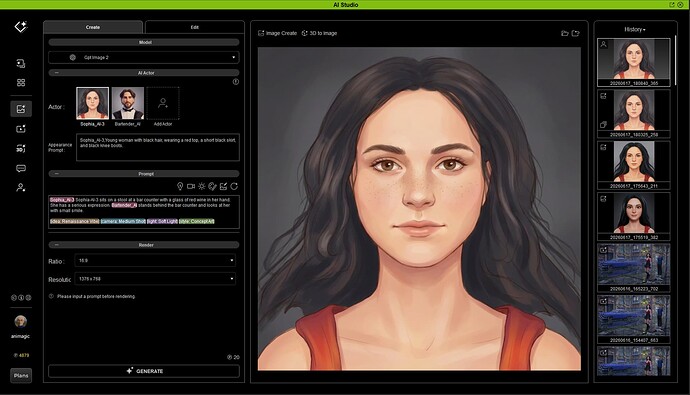
Task: Click the stacked layers icon on history item 180325_258
Action: [x=603, y=125]
